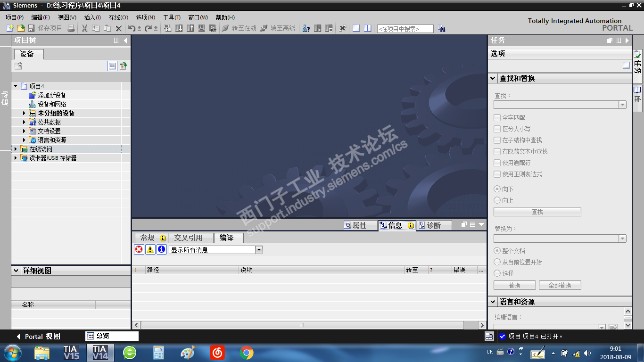Click the Delete X toolbar icon

pyautogui.click(x=119, y=28)
